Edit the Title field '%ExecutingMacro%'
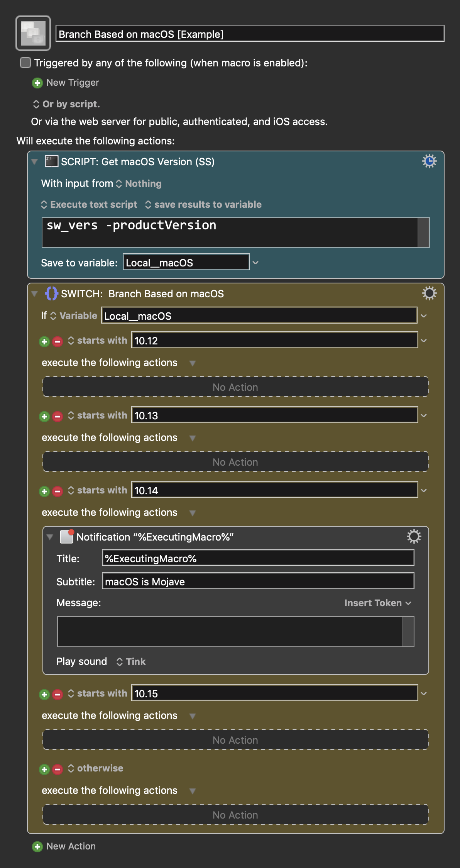Viewport: 460px width, 868px height. (258, 558)
